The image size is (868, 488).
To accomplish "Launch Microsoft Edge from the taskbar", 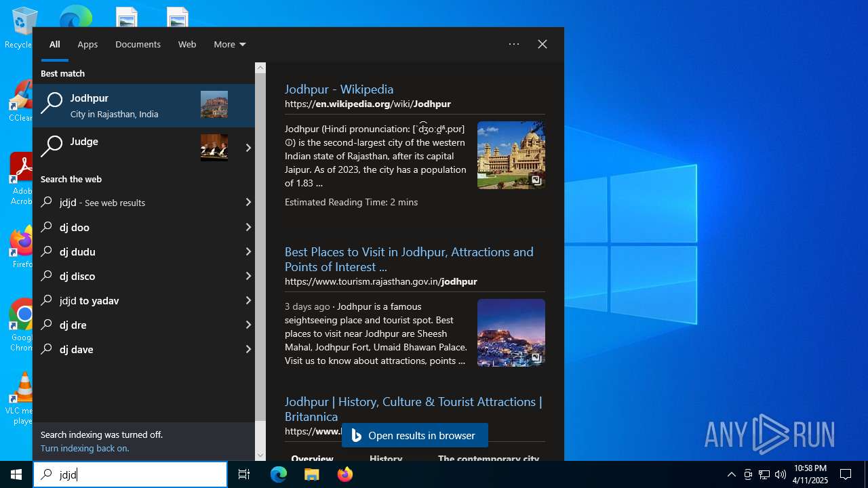I will point(279,474).
